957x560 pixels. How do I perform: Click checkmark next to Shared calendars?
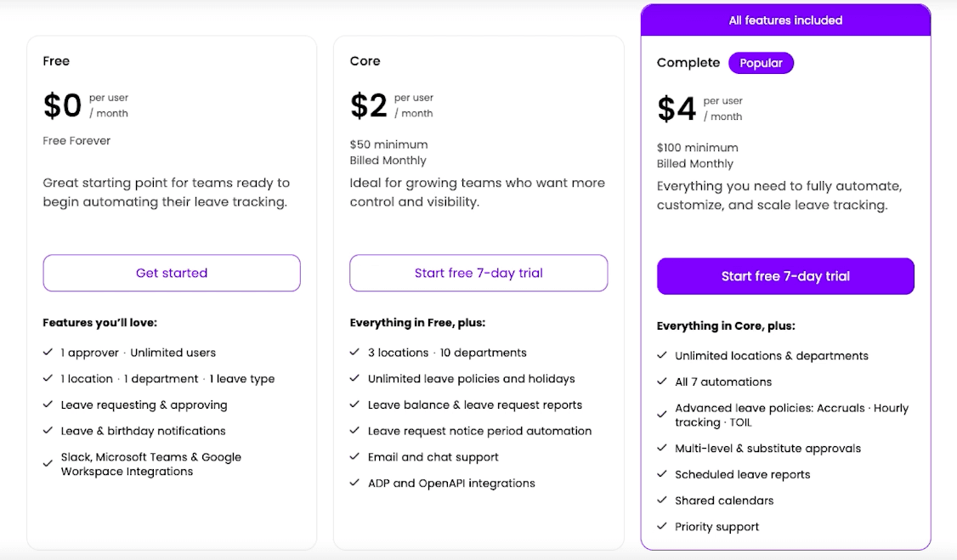click(661, 501)
